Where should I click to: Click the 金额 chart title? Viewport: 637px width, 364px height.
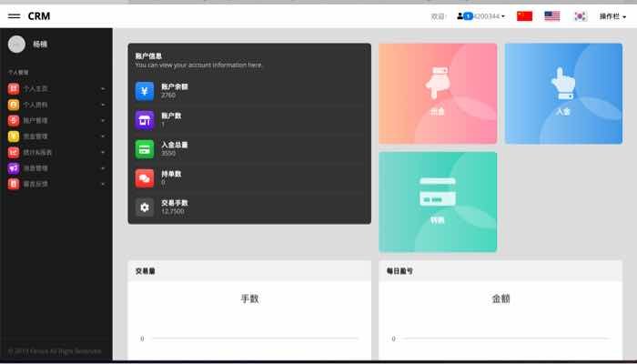(500, 298)
